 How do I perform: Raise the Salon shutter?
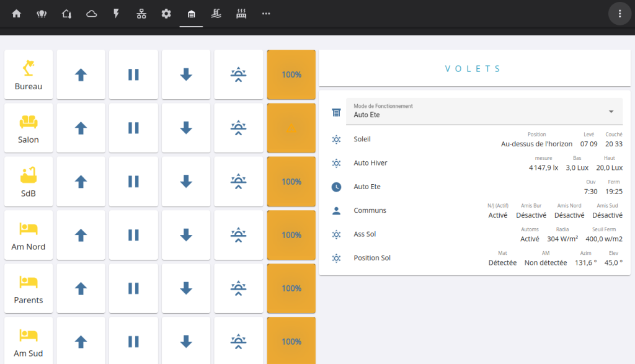click(x=81, y=128)
